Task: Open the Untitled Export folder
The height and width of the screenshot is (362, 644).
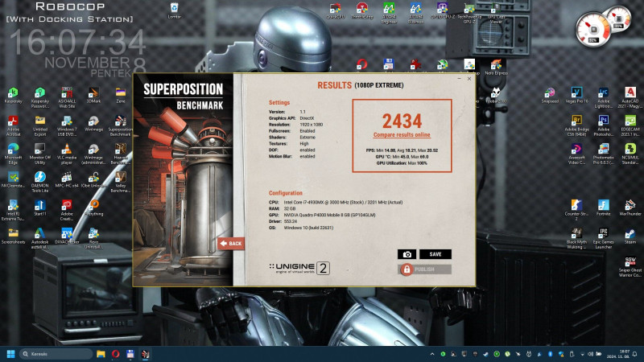Action: [x=39, y=125]
